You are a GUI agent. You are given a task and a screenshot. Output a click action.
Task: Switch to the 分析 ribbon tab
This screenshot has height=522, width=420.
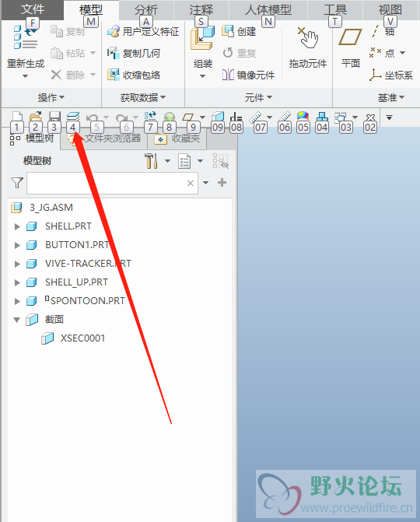coord(145,10)
